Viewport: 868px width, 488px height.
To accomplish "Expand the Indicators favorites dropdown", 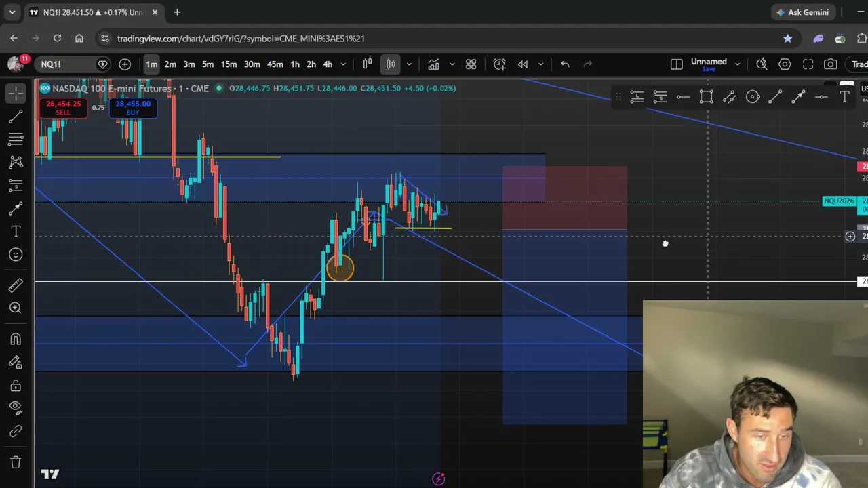I will [452, 64].
